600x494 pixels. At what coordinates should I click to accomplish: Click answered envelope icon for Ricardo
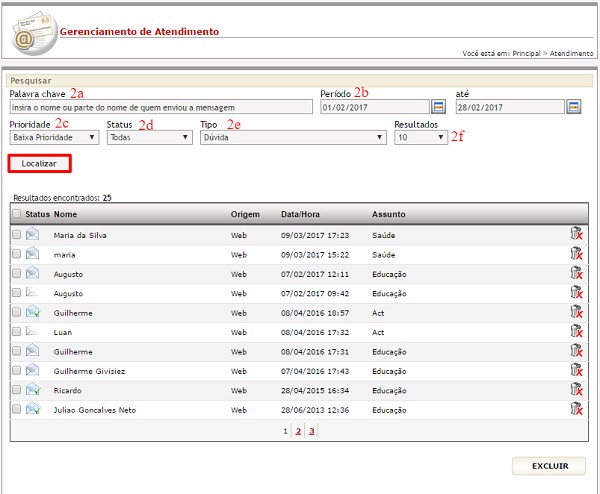tap(33, 390)
